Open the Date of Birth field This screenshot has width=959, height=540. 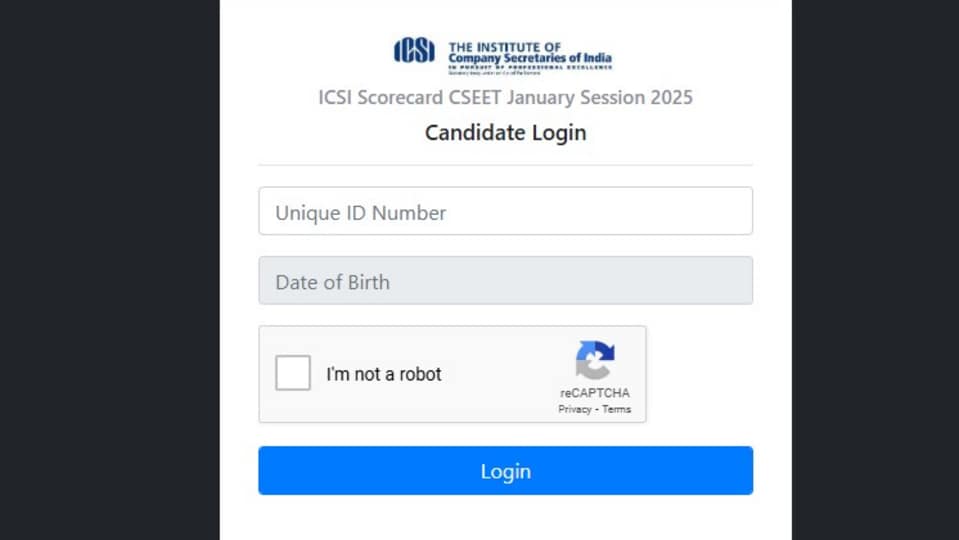click(506, 281)
